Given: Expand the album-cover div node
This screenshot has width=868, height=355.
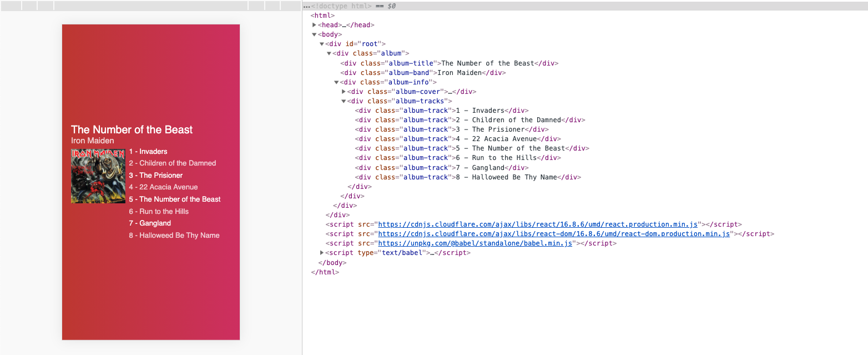Looking at the screenshot, I should click(x=344, y=91).
